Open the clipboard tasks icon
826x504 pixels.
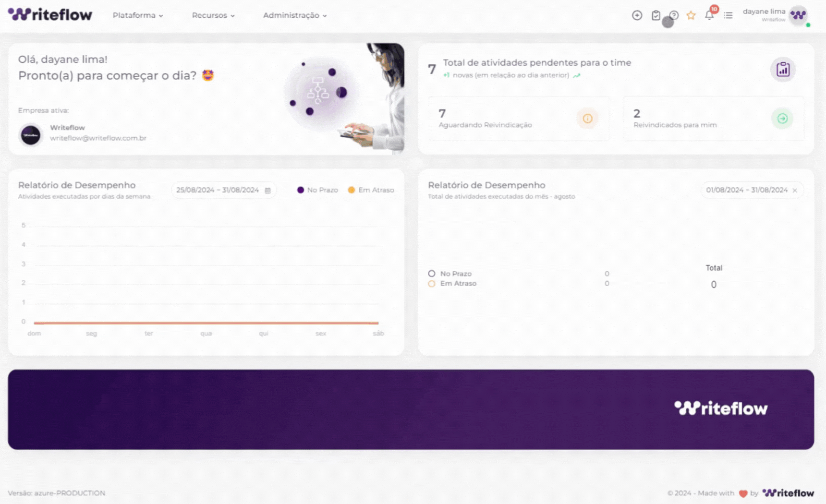click(656, 15)
